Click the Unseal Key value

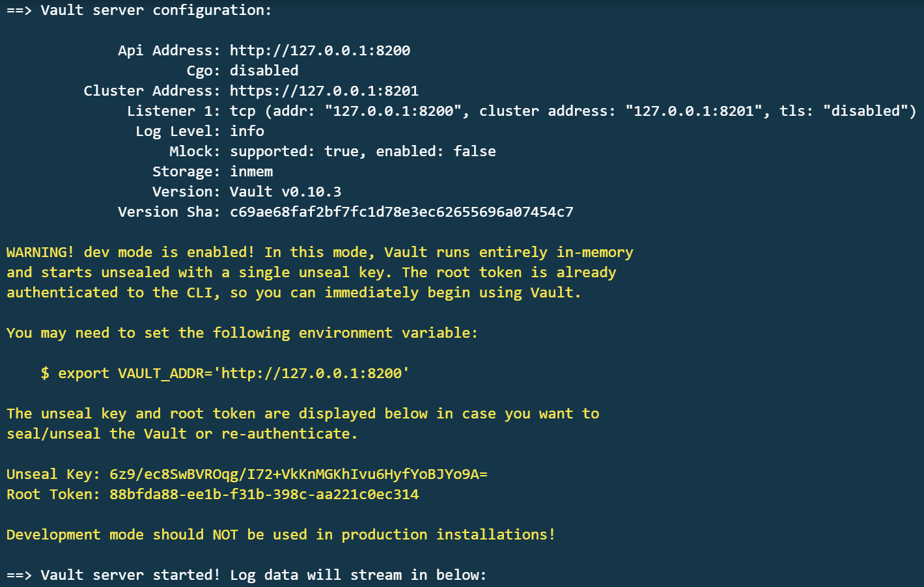(x=298, y=474)
